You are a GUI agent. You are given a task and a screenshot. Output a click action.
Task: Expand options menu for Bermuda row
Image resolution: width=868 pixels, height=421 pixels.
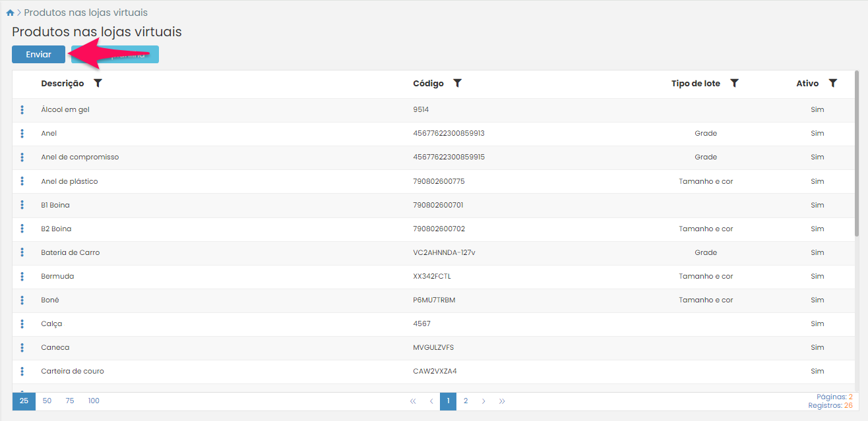click(22, 276)
